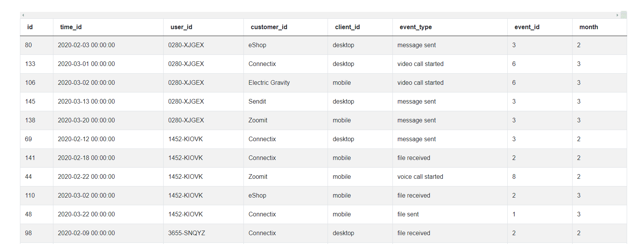Viewport: 644px width, 244px height.
Task: Click the file sent event cell
Action: coord(407,214)
